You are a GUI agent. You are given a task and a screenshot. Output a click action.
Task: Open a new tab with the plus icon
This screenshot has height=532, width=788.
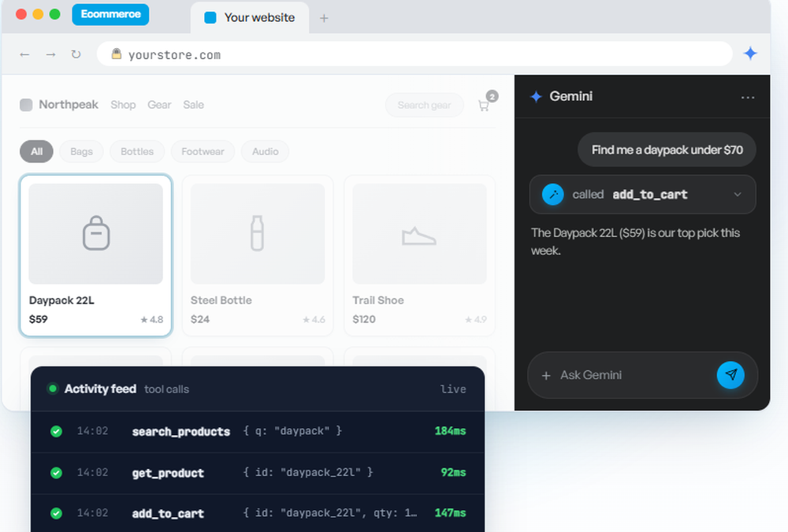tap(324, 18)
